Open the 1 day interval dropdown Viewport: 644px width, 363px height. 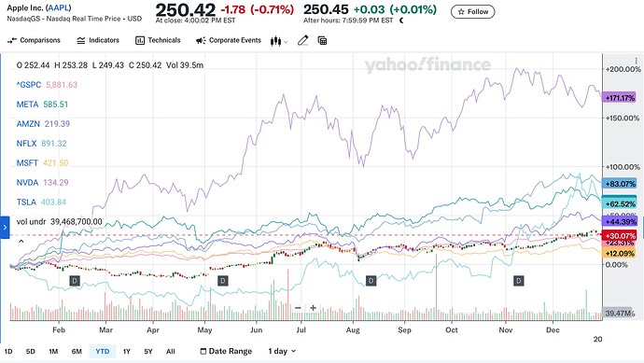(282, 351)
